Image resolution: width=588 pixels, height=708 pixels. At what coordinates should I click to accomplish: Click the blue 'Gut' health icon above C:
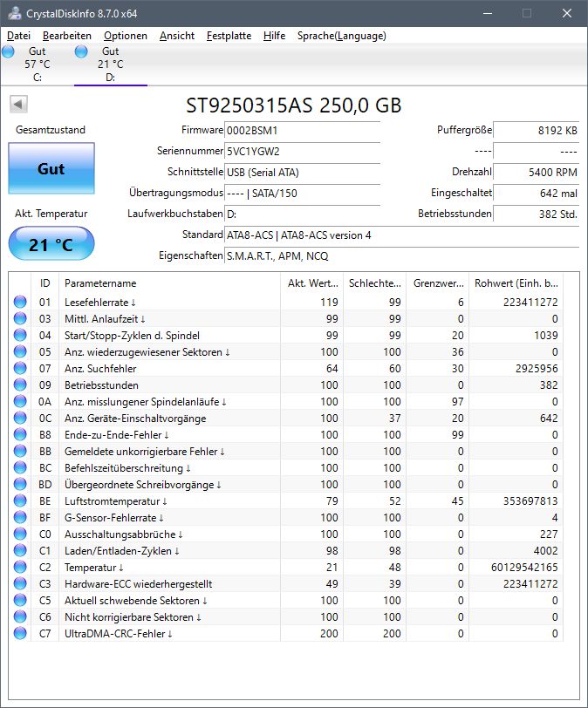click(x=9, y=51)
